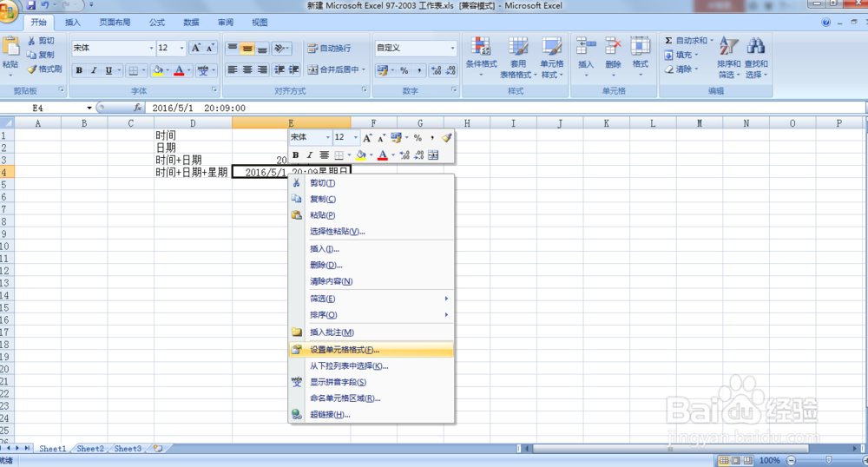
Task: Open the font name 宋体 dropdown in the ribbon
Action: 151,48
